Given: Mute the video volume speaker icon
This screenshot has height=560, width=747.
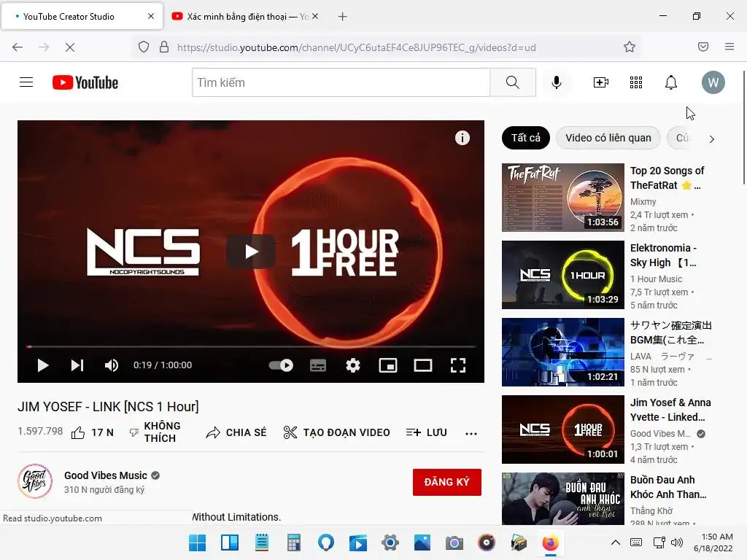Looking at the screenshot, I should pos(112,365).
